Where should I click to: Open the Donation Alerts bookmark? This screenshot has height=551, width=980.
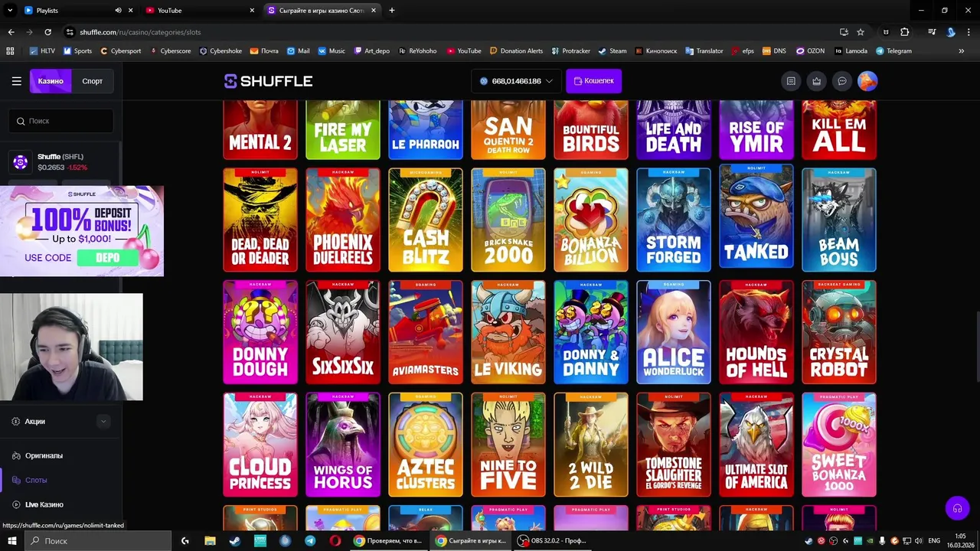[x=516, y=51]
